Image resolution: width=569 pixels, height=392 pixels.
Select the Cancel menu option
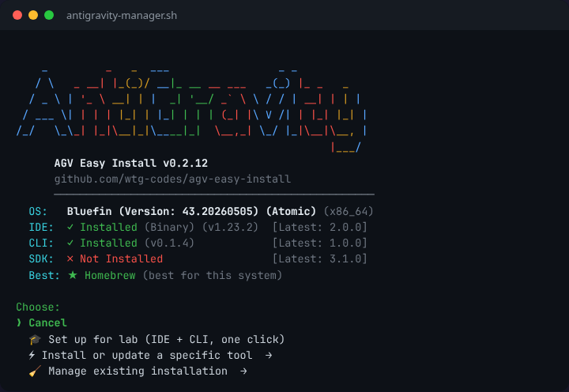tap(47, 322)
